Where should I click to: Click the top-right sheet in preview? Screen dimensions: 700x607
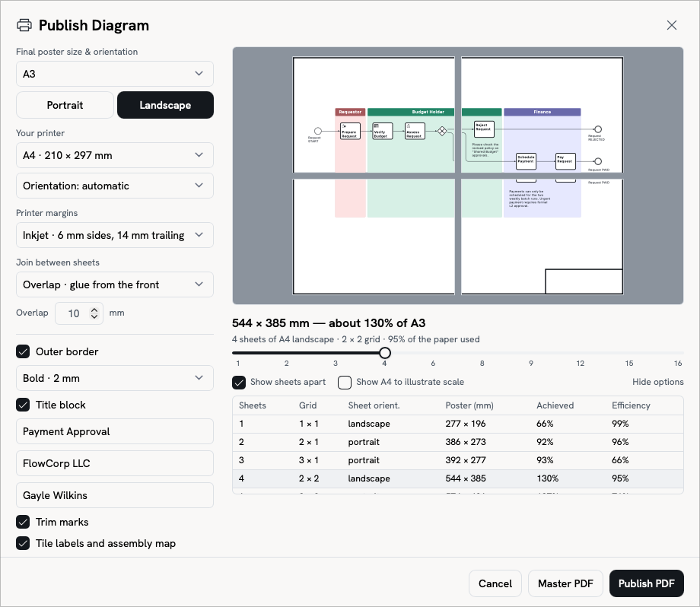pos(542,115)
